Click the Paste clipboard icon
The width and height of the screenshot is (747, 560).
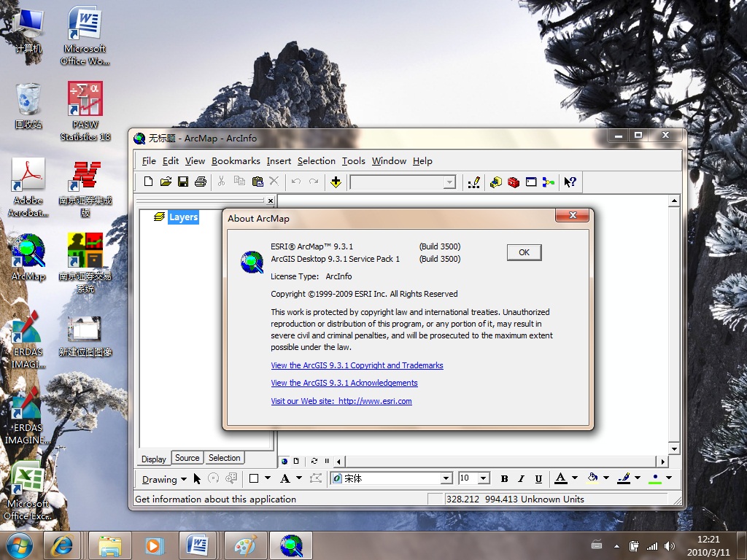(x=258, y=182)
